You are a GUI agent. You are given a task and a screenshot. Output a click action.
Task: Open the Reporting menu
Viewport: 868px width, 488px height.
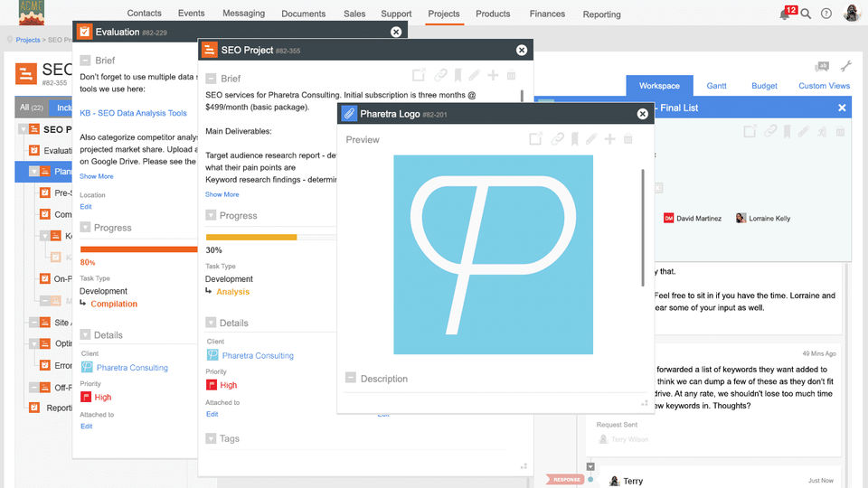(x=601, y=14)
